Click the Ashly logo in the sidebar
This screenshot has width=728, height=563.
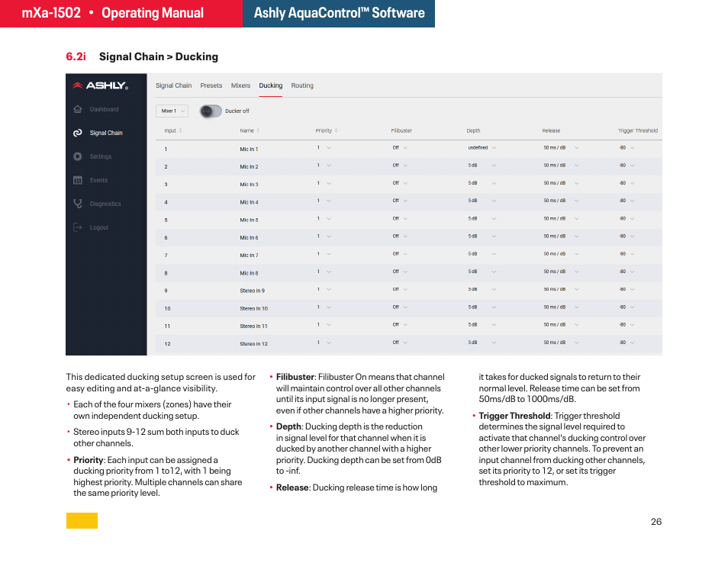[x=100, y=85]
